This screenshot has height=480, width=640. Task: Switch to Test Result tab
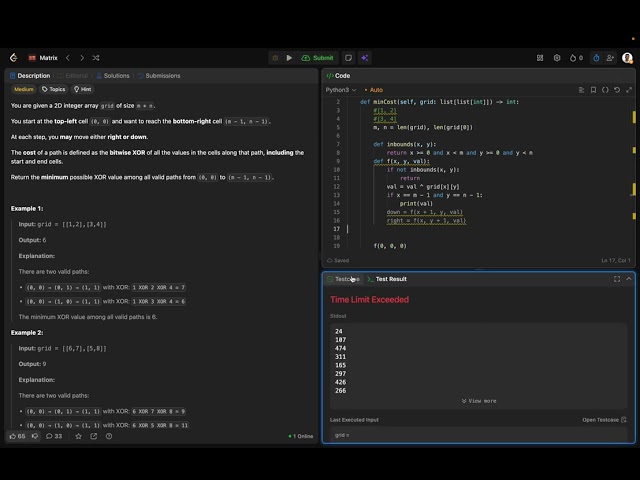tap(387, 279)
